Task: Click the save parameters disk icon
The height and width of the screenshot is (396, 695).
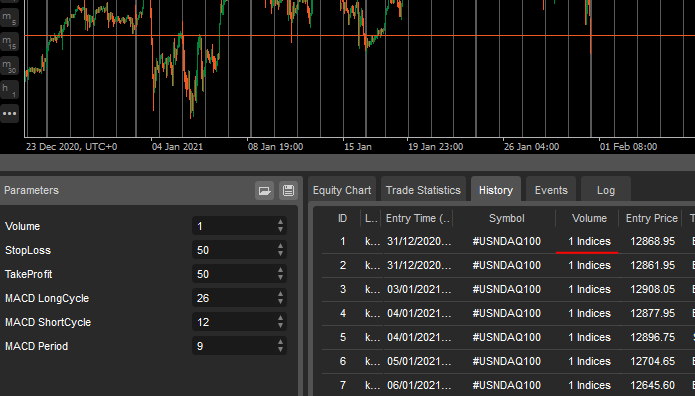Action: (x=289, y=191)
